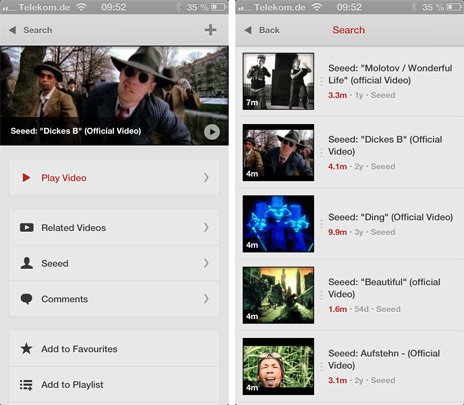Viewport: 464px width, 405px height.
Task: Open Seeed "Ding" video thumbnail
Action: [x=278, y=224]
